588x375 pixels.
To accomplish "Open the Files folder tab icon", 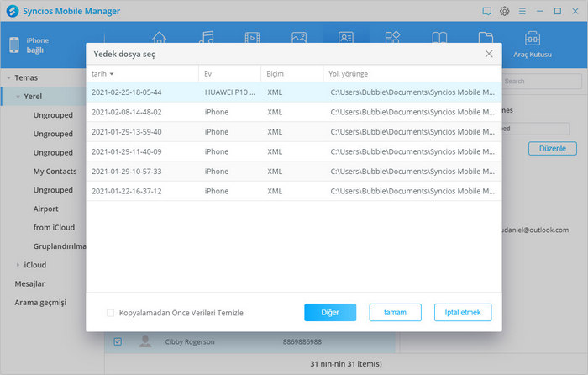I will [x=486, y=37].
